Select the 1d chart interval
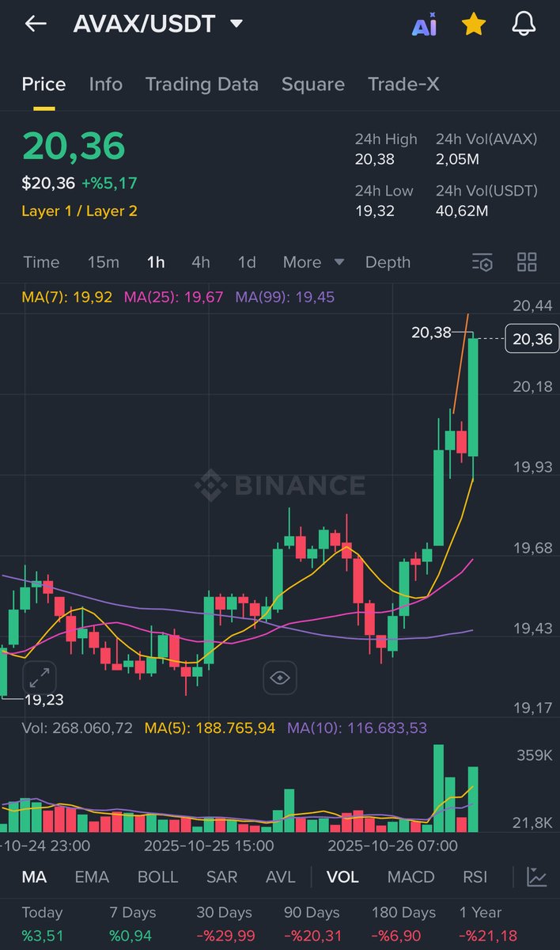The width and height of the screenshot is (560, 950). (247, 262)
